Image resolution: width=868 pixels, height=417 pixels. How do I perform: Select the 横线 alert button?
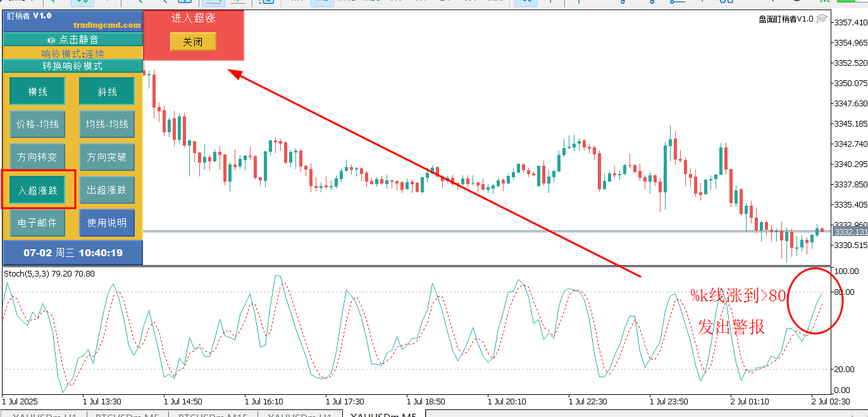(x=37, y=91)
